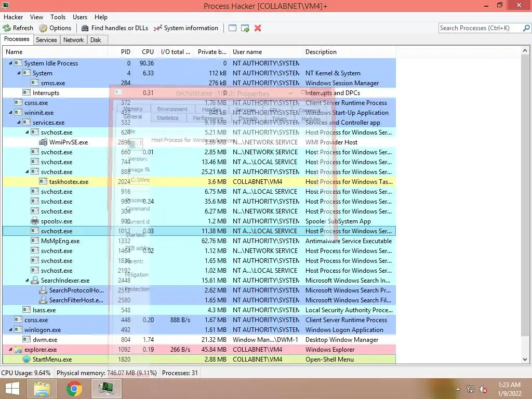Select the Interrupts row
Image resolution: width=532 pixels, height=399 pixels.
[x=199, y=92]
